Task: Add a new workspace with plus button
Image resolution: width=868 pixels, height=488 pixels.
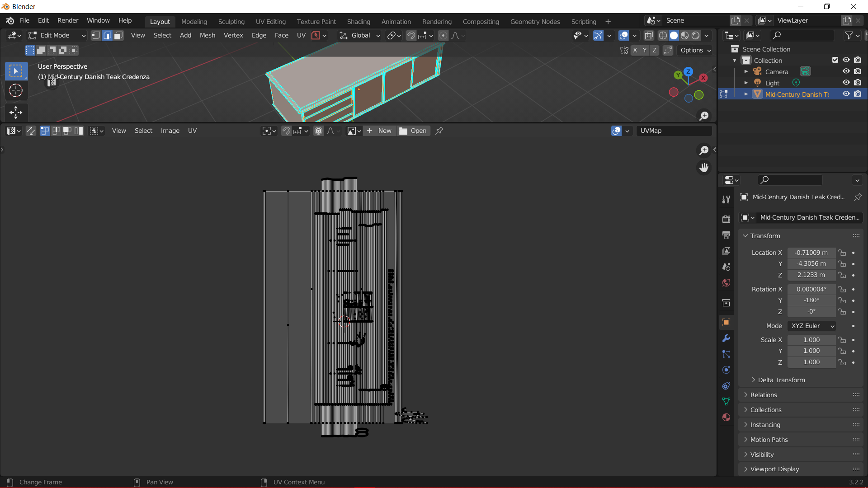Action: pyautogui.click(x=608, y=21)
